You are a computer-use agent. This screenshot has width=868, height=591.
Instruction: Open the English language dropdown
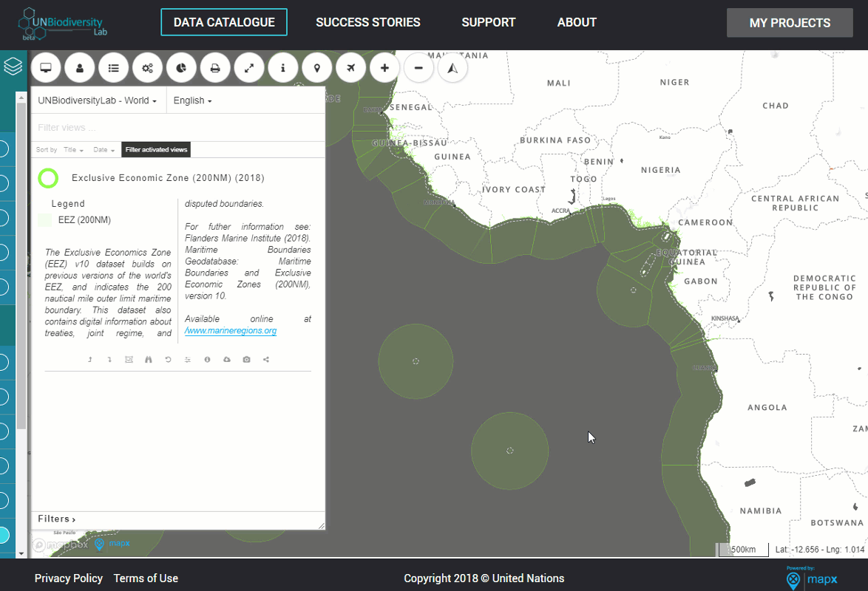193,100
